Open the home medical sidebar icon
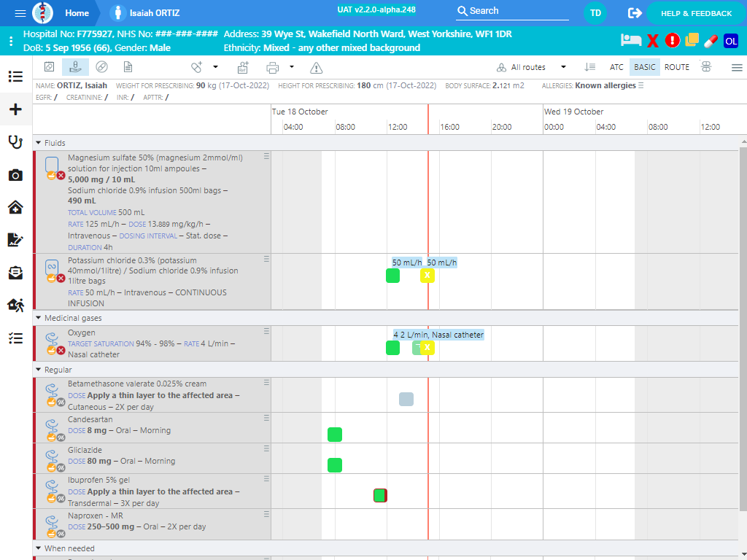 pos(16,207)
